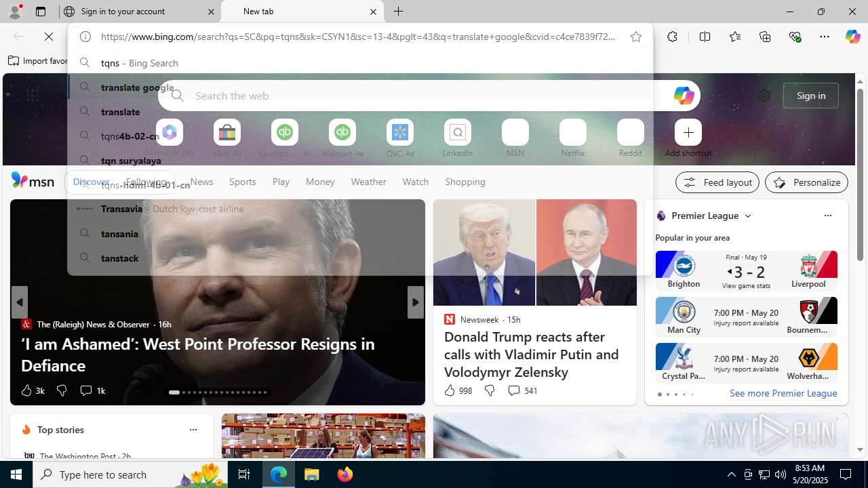Open QVC Ad shortcut tile
868x488 pixels.
tap(400, 139)
